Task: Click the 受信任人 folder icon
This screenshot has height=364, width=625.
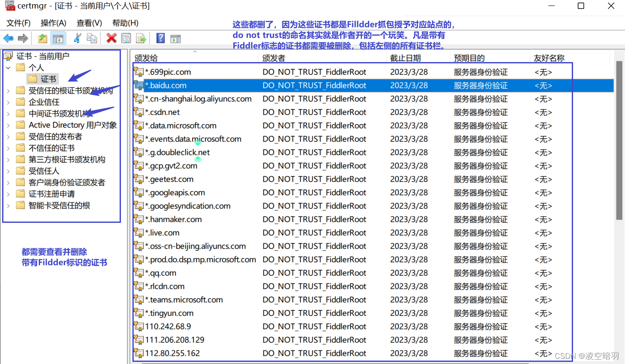Action: click(x=20, y=171)
